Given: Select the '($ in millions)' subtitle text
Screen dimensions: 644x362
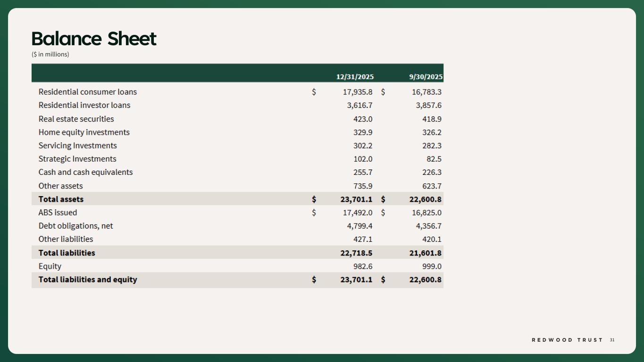Looking at the screenshot, I should tap(50, 54).
